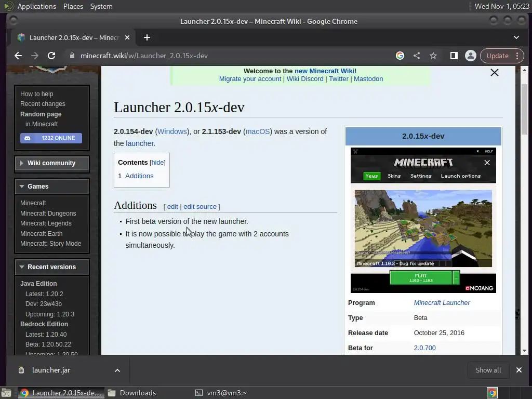Click the Chrome icon in bottom-right tray

pyautogui.click(x=492, y=393)
